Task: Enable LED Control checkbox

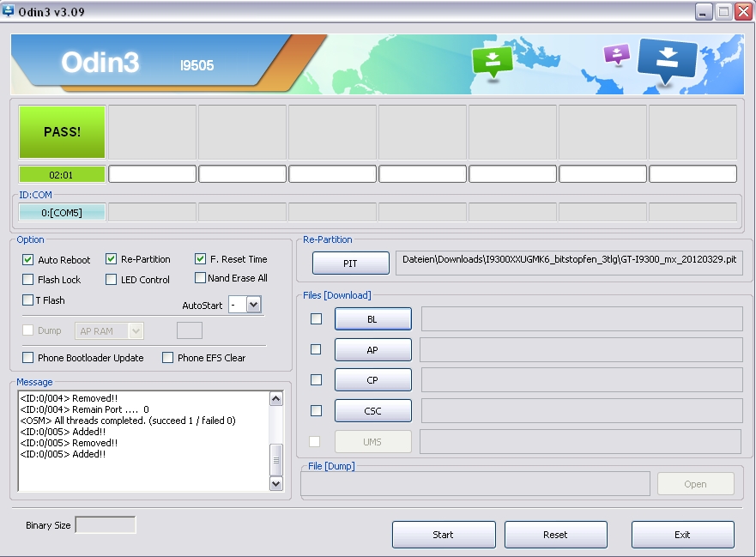Action: click(111, 279)
